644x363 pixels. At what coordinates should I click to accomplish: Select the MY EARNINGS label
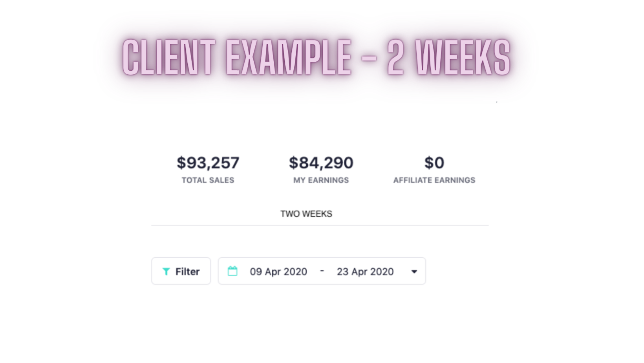(321, 180)
